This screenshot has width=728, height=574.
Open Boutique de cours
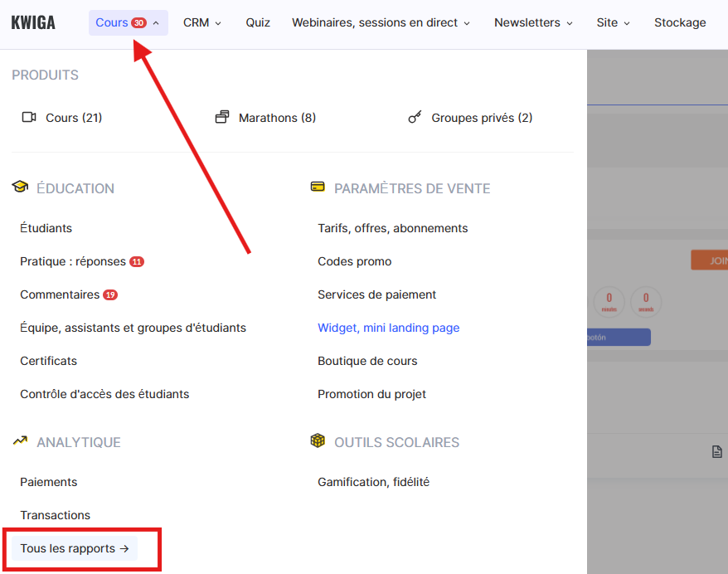[367, 362]
